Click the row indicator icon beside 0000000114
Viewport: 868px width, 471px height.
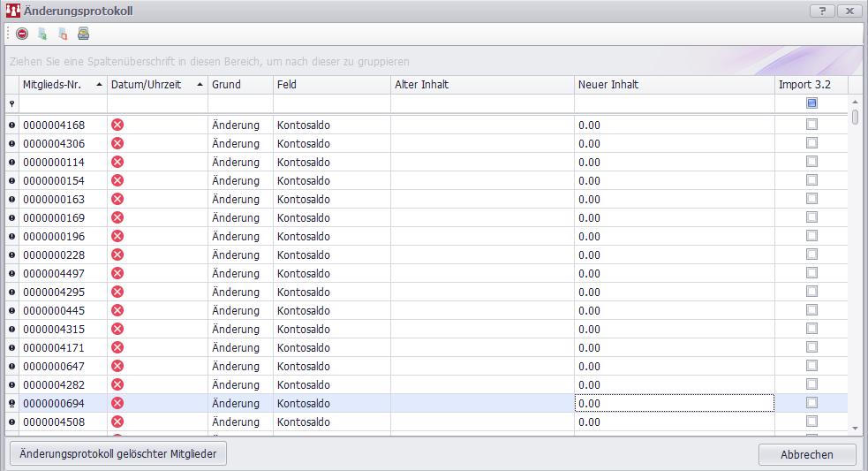click(x=12, y=162)
